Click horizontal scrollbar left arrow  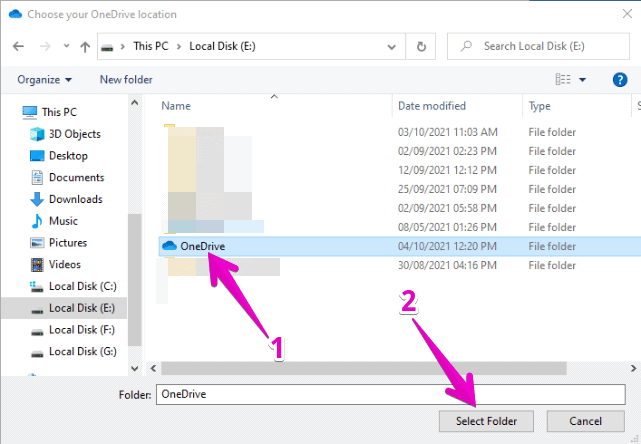tap(153, 368)
